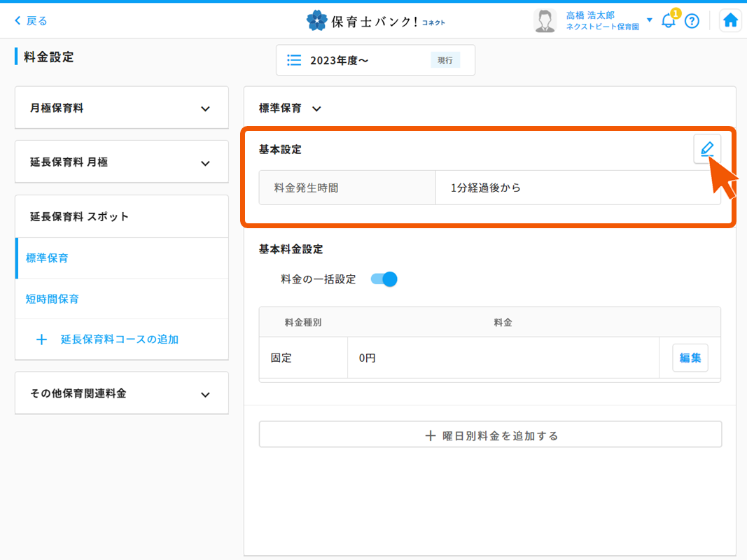The height and width of the screenshot is (560, 747).
Task: Click the user avatar picture
Action: click(x=545, y=21)
